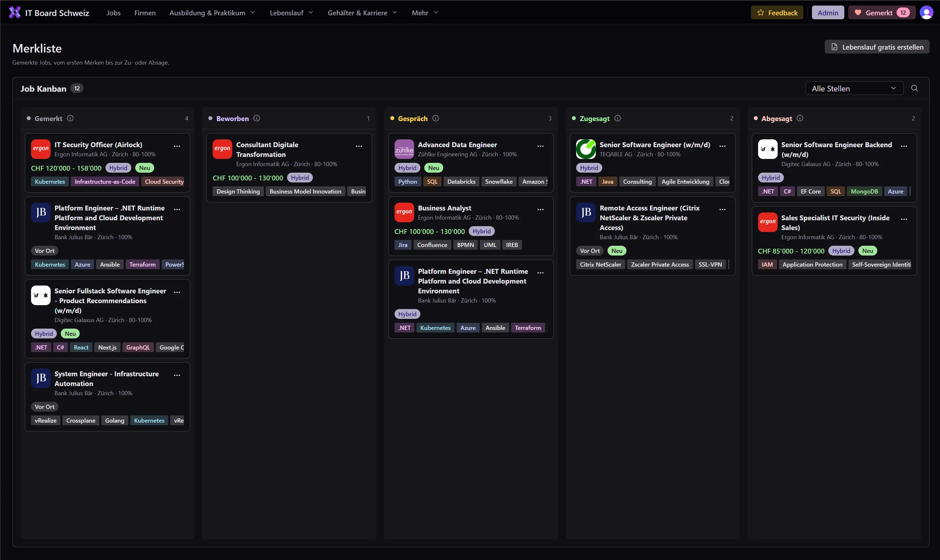Click the Citrix NetScaler tag

pyautogui.click(x=600, y=265)
